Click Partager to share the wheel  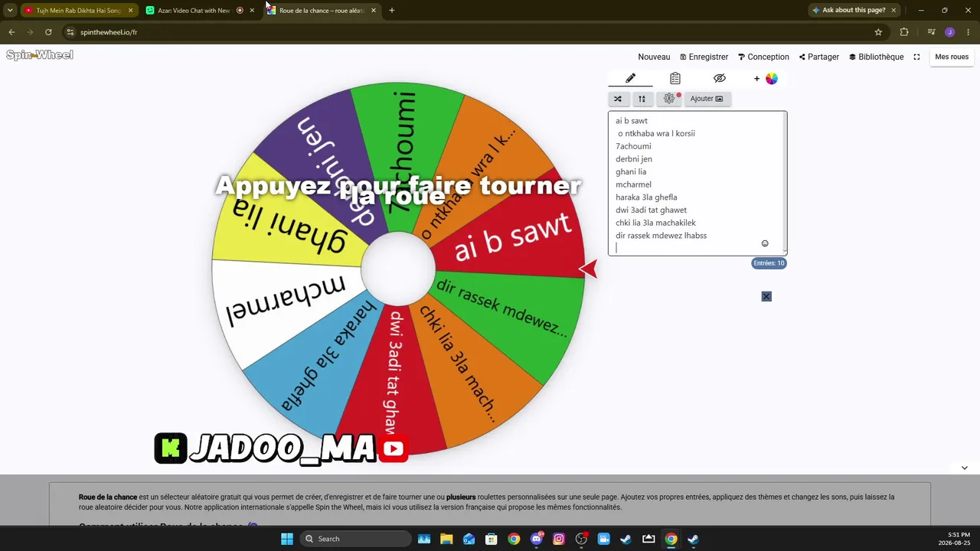click(x=819, y=57)
